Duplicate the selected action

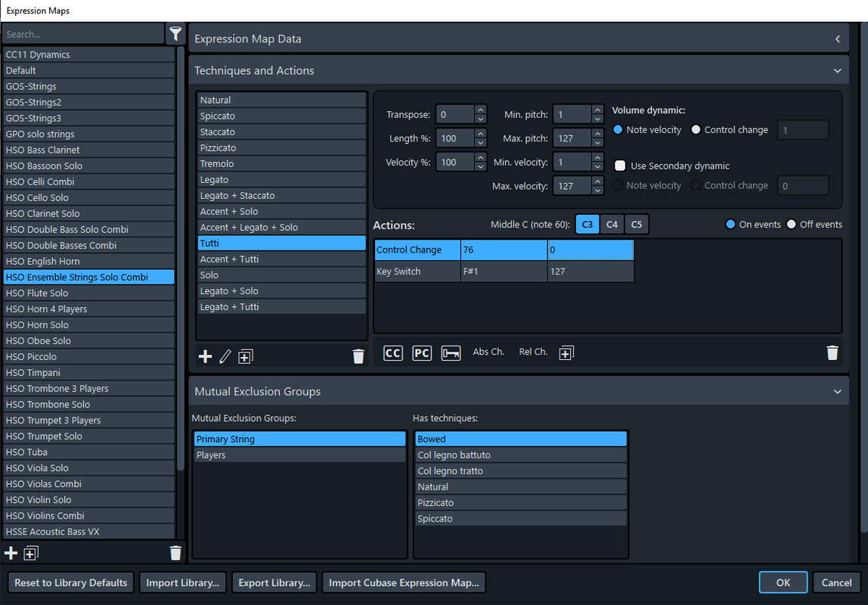tap(566, 353)
